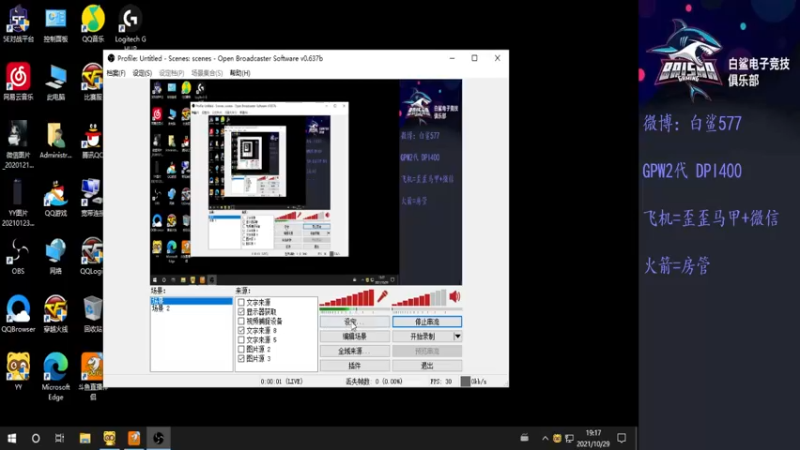Click the 设定... settings button
The height and width of the screenshot is (450, 800).
pyautogui.click(x=355, y=322)
